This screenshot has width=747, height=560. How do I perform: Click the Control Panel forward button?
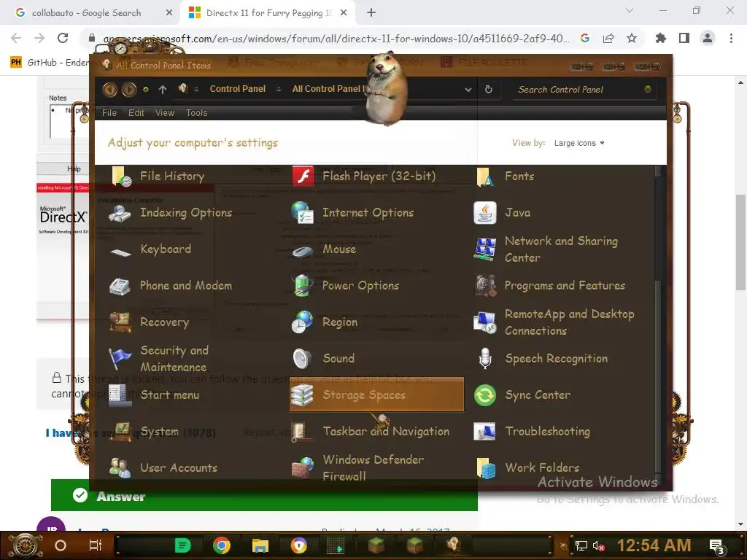tap(128, 89)
